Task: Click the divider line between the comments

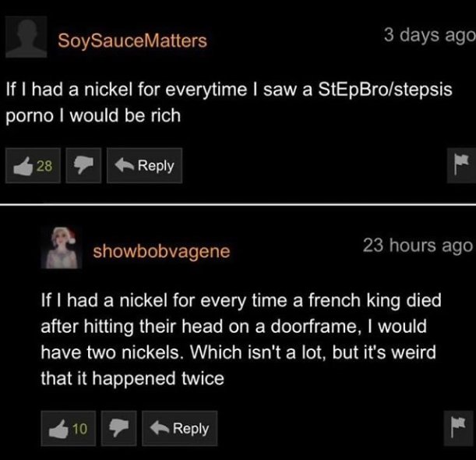Action: [238, 204]
